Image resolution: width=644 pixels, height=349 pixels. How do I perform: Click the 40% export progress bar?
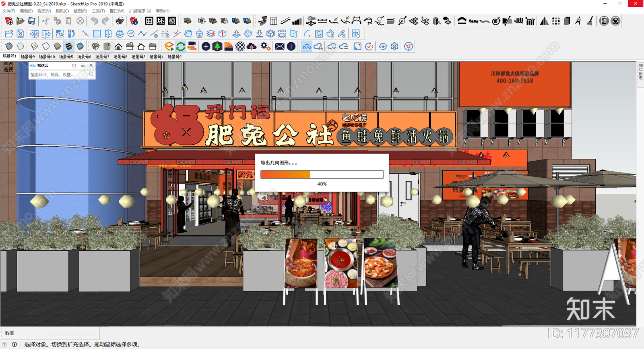pos(322,174)
